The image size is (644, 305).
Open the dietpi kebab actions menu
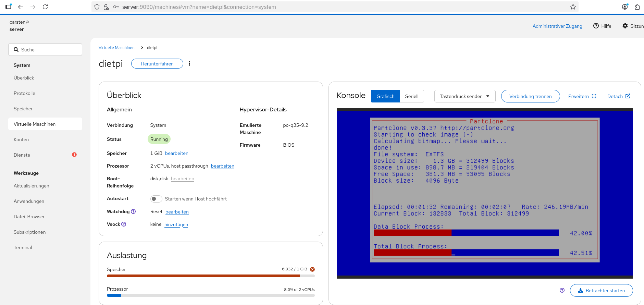(189, 63)
